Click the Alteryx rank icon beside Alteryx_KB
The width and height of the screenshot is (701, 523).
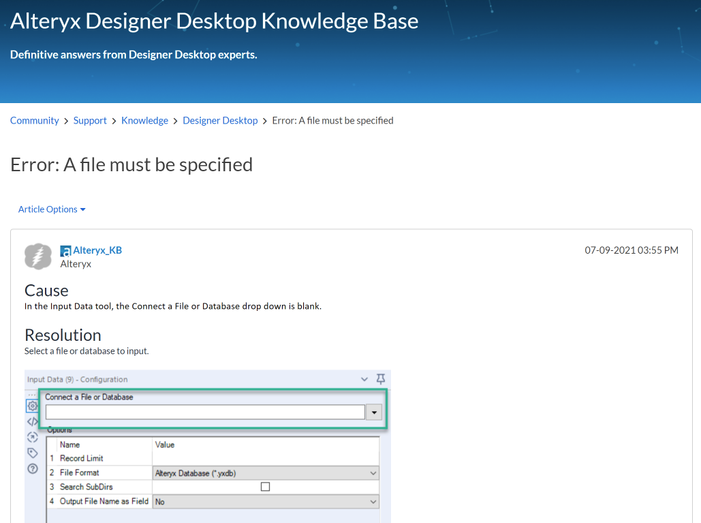[x=65, y=251]
